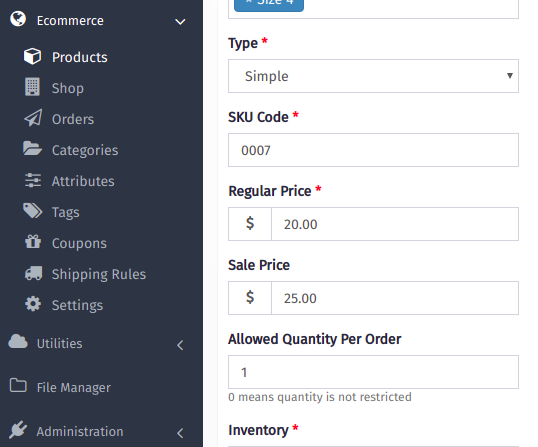This screenshot has height=447, width=538.
Task: Click the Shipping Rules truck icon
Action: pos(33,273)
